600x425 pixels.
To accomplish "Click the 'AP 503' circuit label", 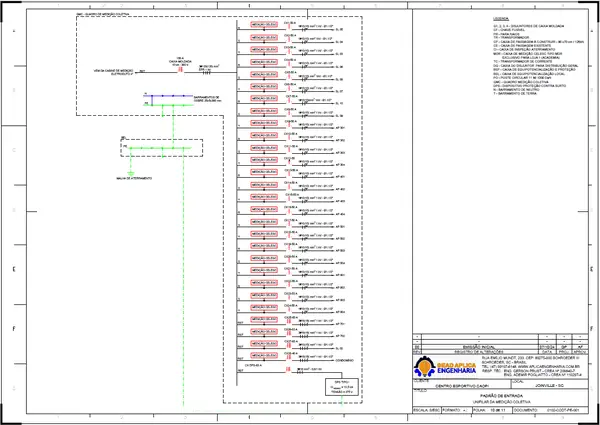I will click(x=340, y=251).
